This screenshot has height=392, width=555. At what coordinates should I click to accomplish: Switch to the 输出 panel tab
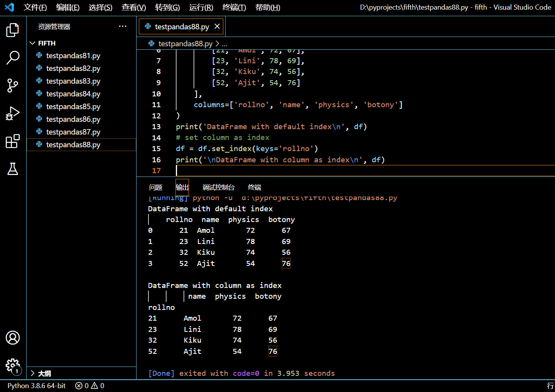click(182, 187)
